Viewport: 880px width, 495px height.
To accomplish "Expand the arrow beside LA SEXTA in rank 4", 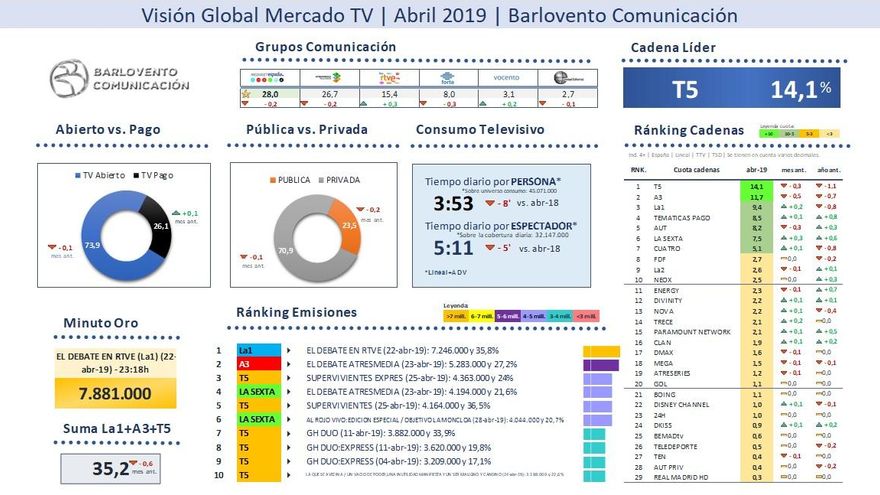I will pyautogui.click(x=288, y=392).
